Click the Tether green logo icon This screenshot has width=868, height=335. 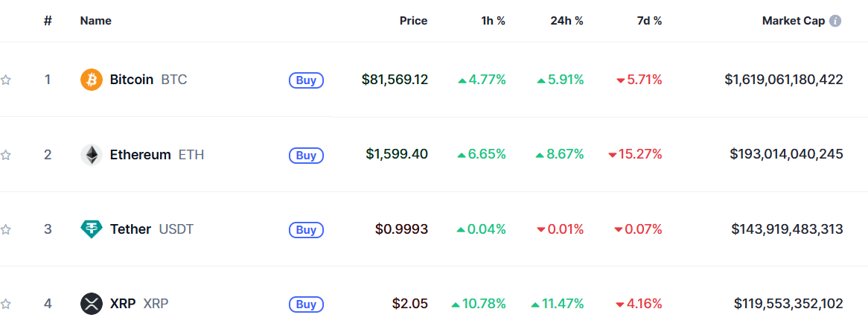click(92, 229)
